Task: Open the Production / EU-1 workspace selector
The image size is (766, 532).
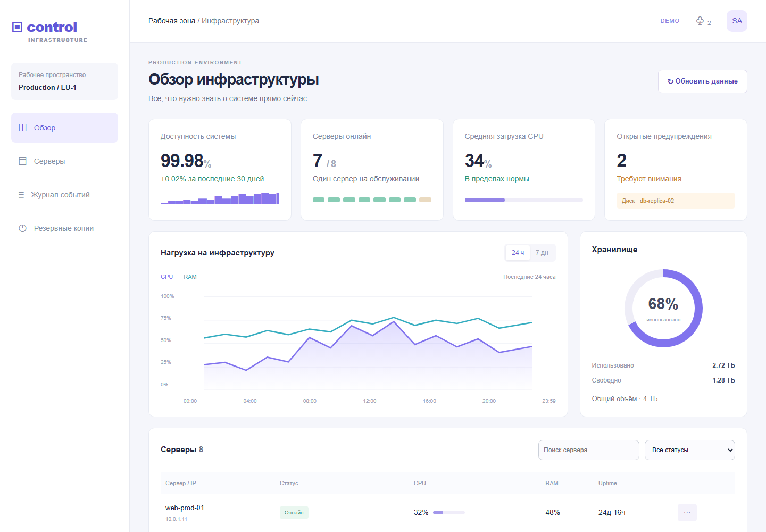Action: (64, 81)
